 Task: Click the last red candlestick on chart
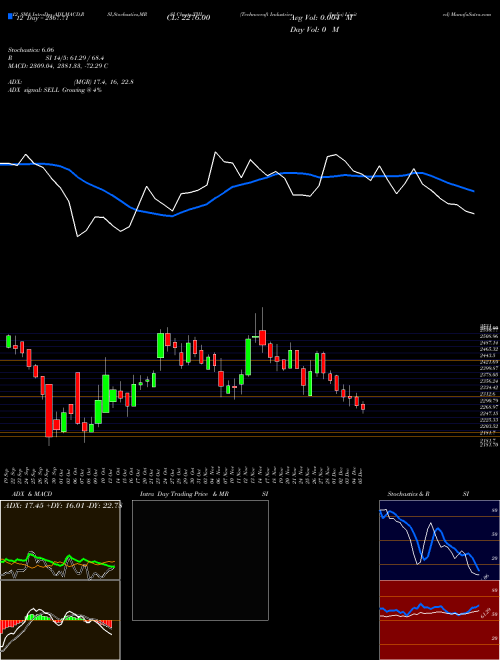[363, 407]
